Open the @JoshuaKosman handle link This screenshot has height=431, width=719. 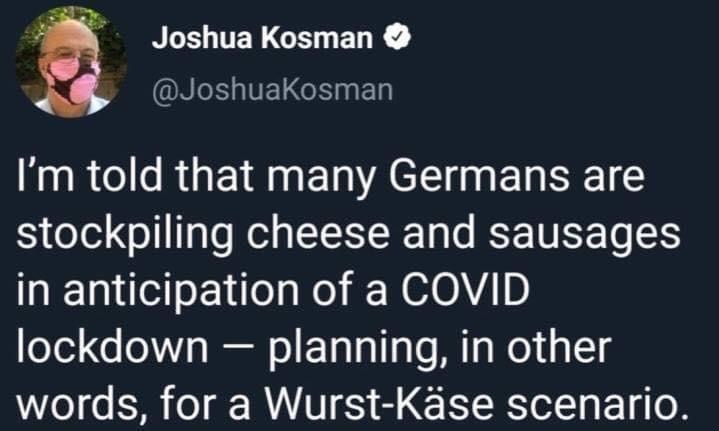pos(272,91)
